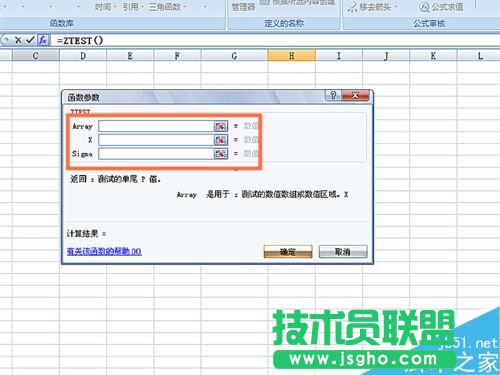Cancel with the 取消 button
500x375 pixels.
click(343, 252)
